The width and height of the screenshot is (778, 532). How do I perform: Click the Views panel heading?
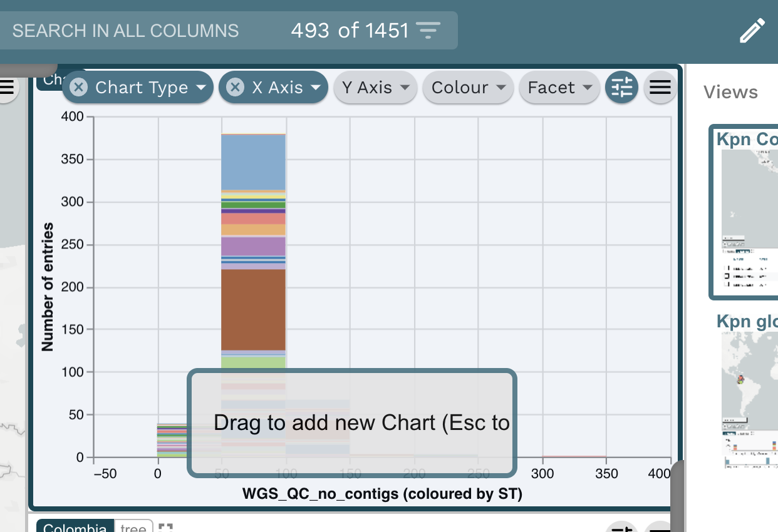coord(730,93)
